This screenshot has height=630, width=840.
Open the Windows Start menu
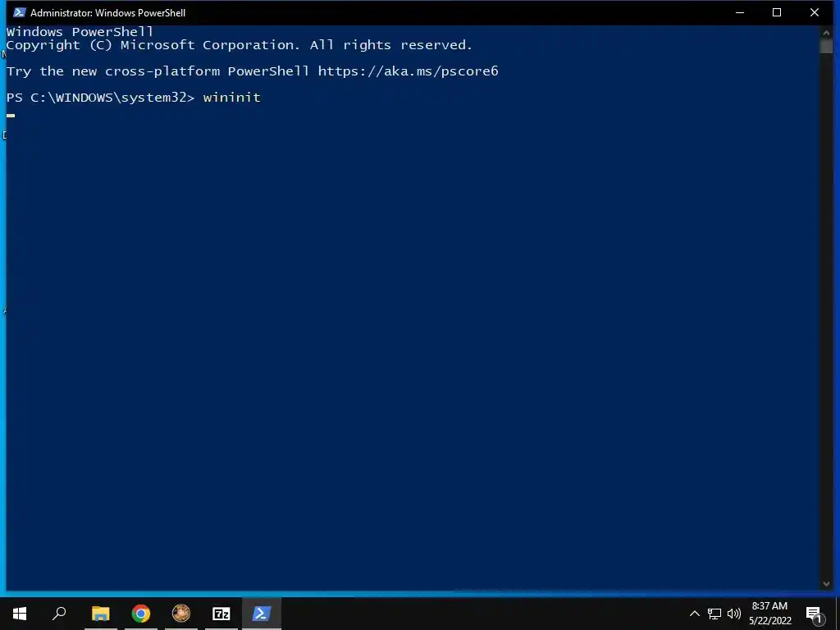(20, 614)
